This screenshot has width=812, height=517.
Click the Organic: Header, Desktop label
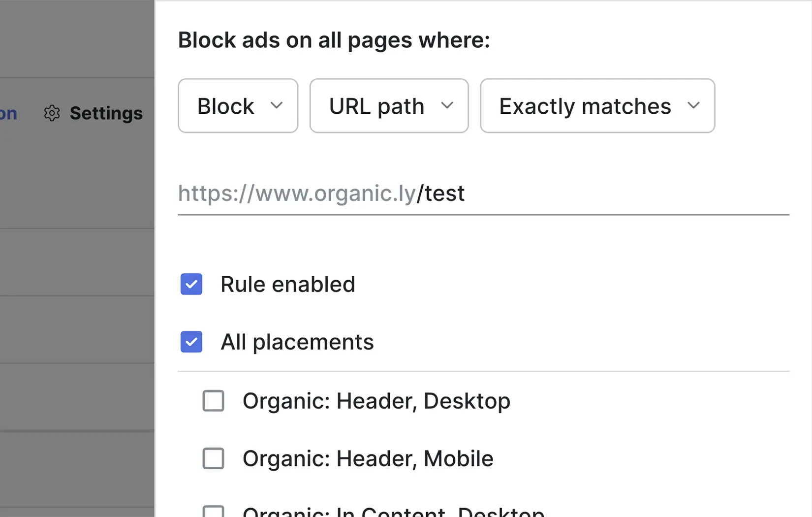pos(376,401)
